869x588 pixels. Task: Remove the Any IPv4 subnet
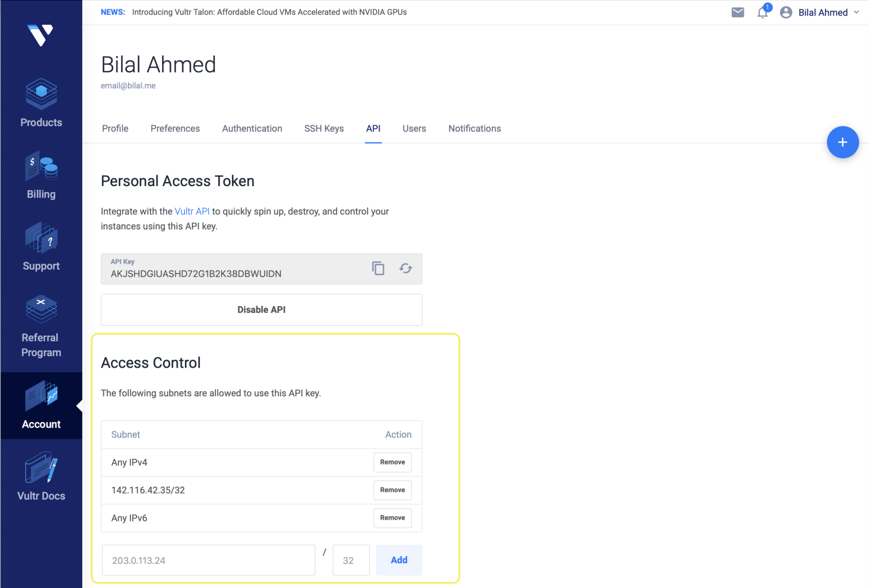392,462
